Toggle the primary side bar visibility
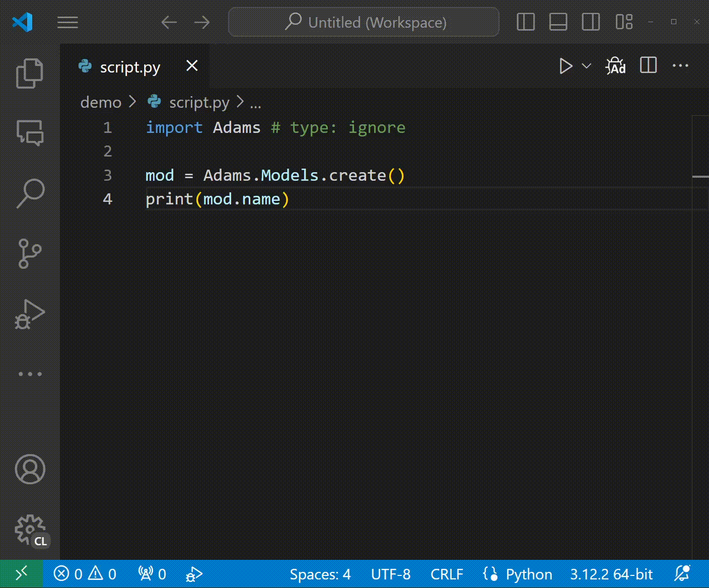This screenshot has width=709, height=588. 526,22
